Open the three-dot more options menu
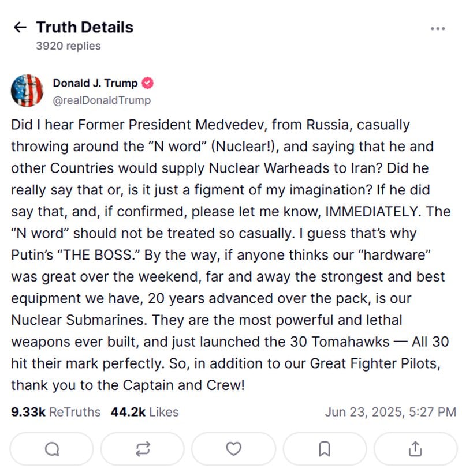 click(438, 28)
